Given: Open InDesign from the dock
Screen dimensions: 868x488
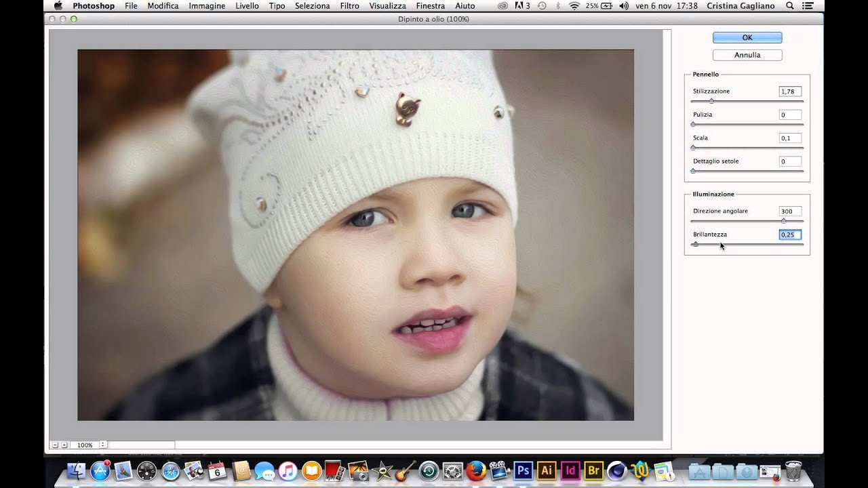Looking at the screenshot, I should point(570,470).
